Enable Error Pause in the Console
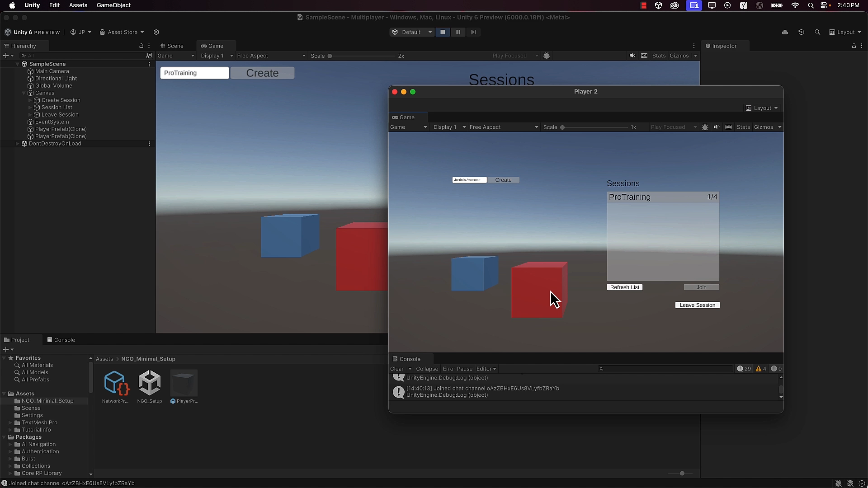Viewport: 868px width, 488px height. [458, 369]
